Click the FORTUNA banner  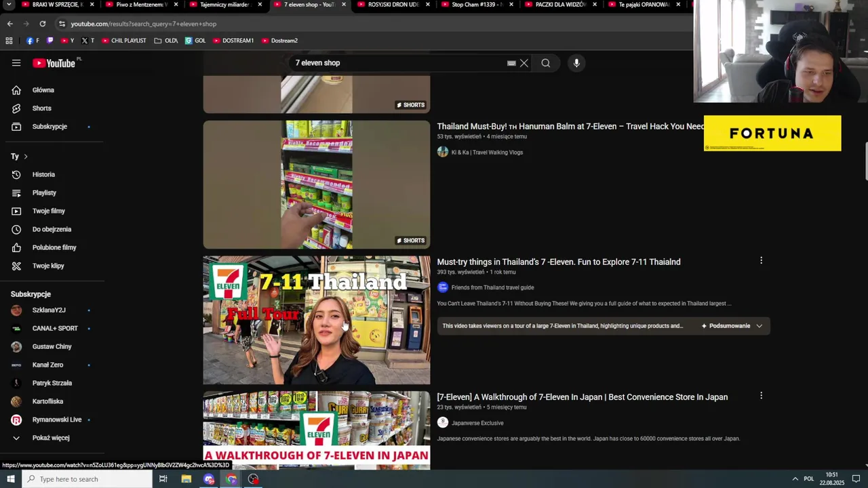pos(772,134)
